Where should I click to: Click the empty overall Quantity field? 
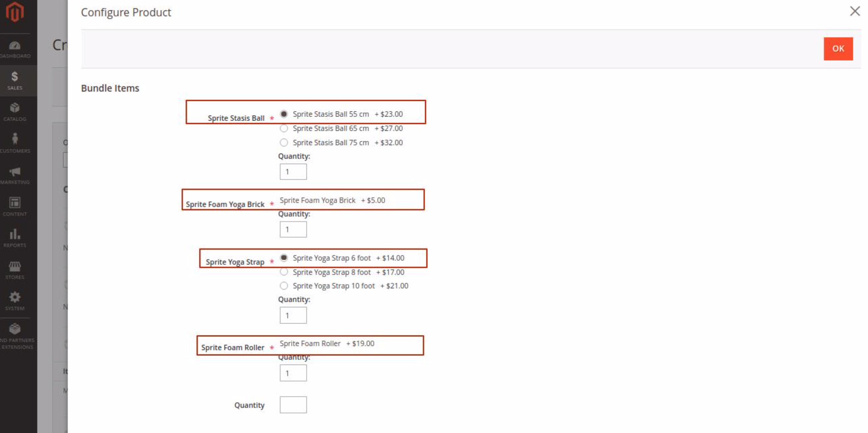coord(293,405)
